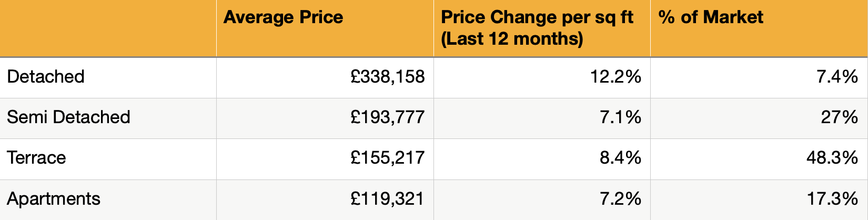This screenshot has width=868, height=220.
Task: Click the 7.1% Semi Detached change cell
Action: [620, 117]
